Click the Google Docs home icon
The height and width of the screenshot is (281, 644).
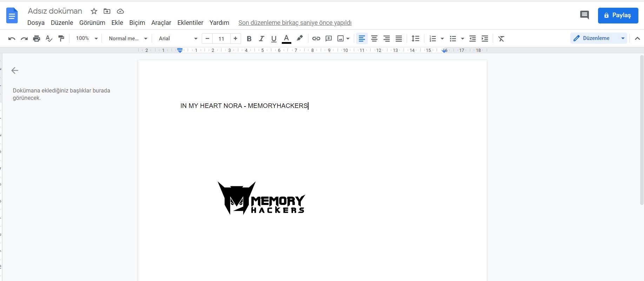[x=12, y=16]
